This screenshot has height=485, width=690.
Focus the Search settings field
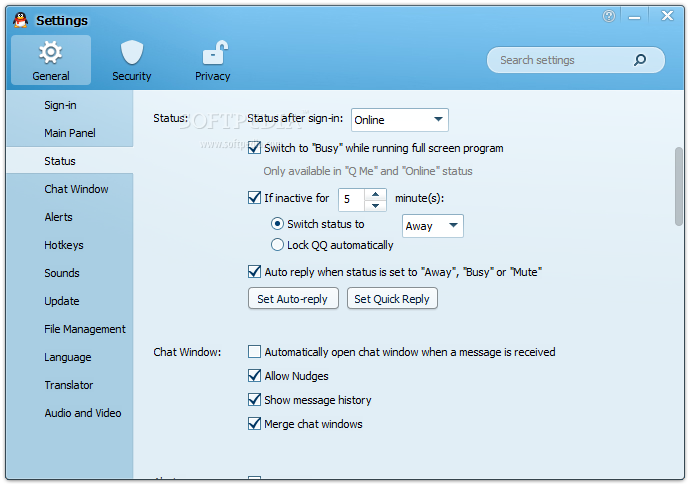pos(576,60)
